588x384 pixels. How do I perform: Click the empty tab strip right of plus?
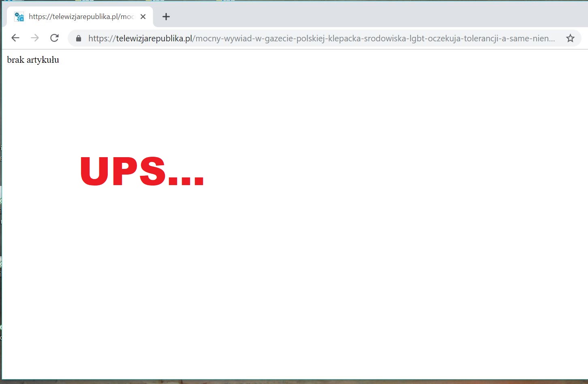pyautogui.click(x=365, y=16)
